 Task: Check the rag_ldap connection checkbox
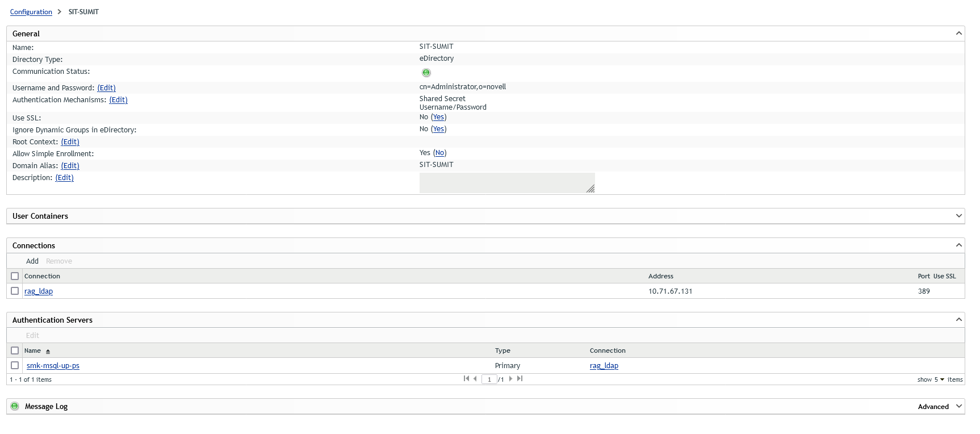coord(15,291)
